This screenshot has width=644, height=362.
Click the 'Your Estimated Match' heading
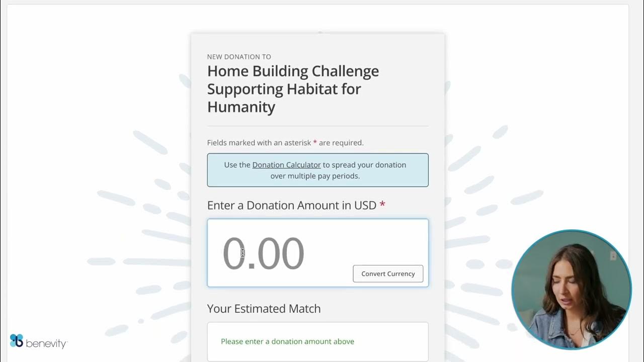(264, 308)
